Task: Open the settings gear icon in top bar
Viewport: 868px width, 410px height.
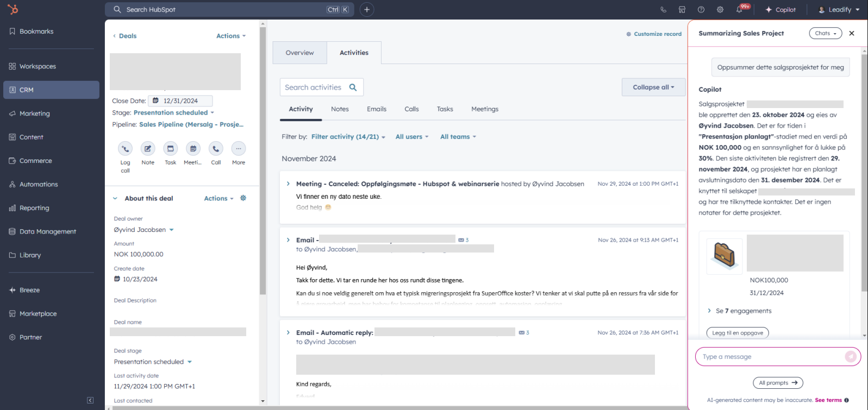Action: tap(720, 10)
